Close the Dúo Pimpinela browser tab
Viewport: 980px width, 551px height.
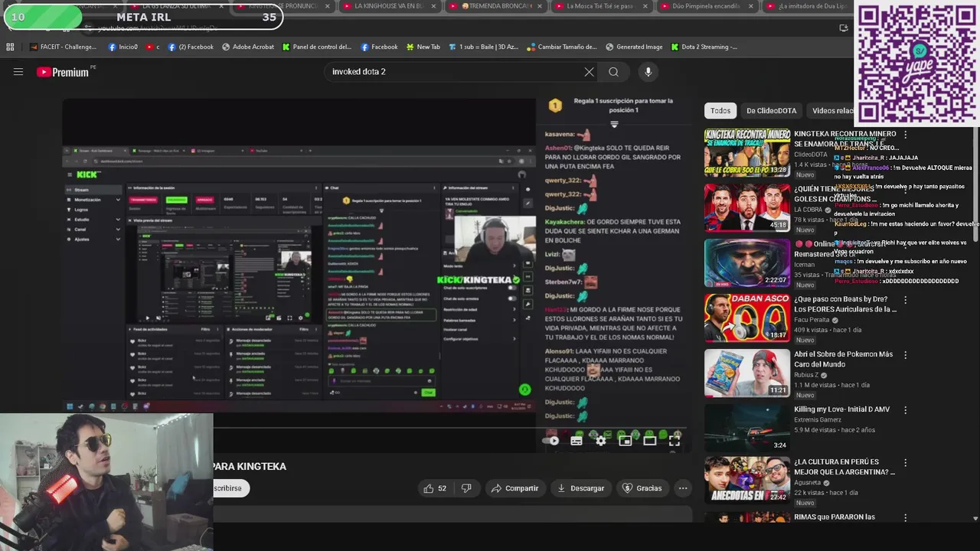point(750,6)
